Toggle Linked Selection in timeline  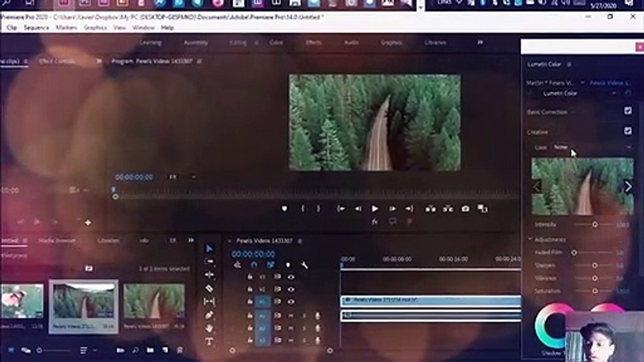pyautogui.click(x=271, y=265)
